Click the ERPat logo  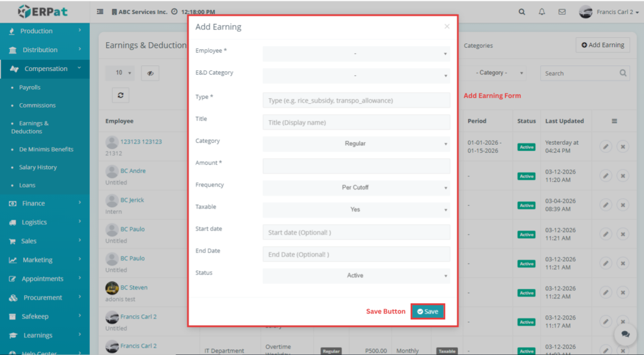[43, 11]
